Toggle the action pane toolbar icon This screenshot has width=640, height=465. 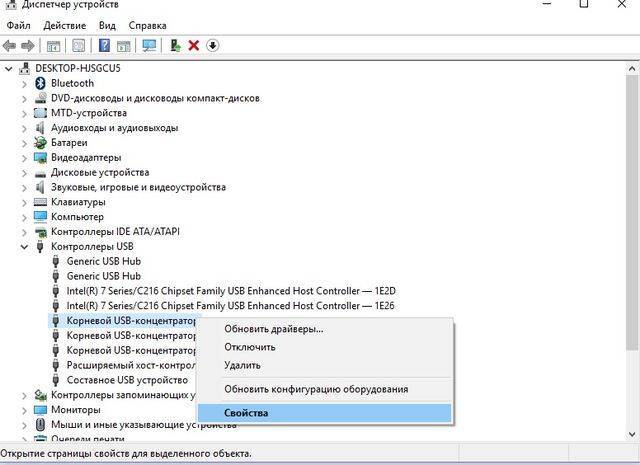pos(123,45)
